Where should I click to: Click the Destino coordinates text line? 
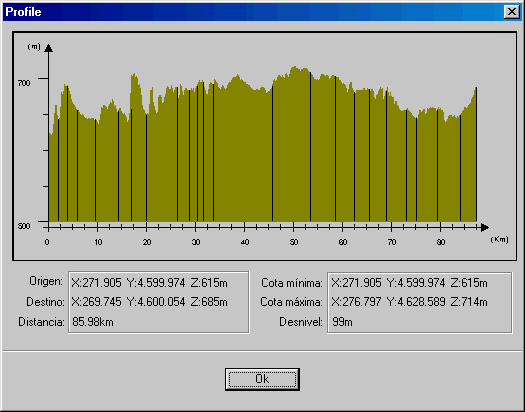click(x=149, y=302)
